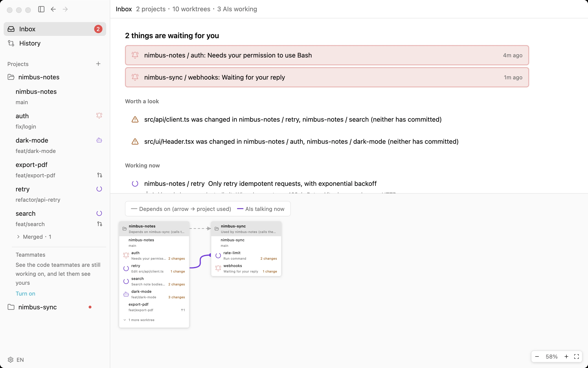This screenshot has width=588, height=368.
Task: Click the warning icon for src/api/client.ts
Action: (x=135, y=120)
